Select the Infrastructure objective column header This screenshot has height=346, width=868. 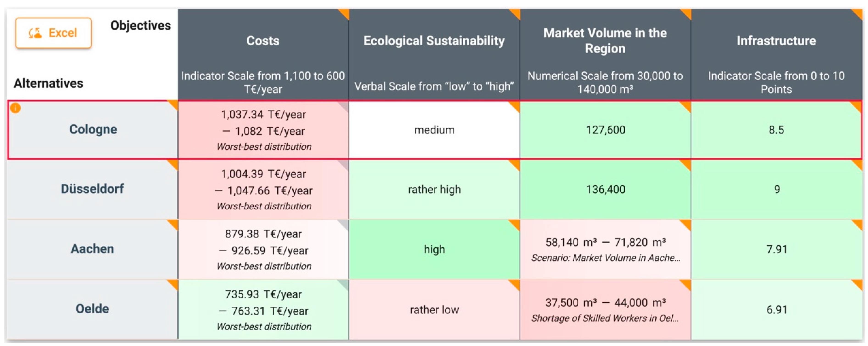[776, 41]
